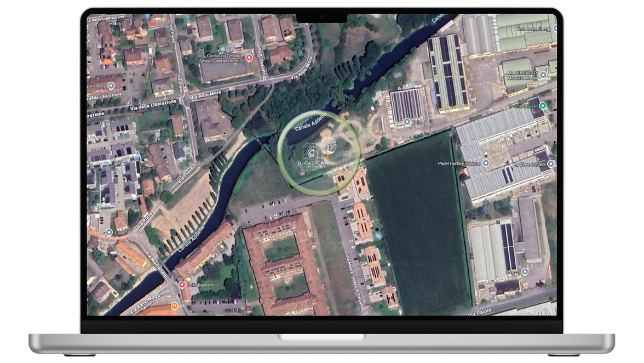Open the Casa location pin
The width and height of the screenshot is (644, 363).
click(109, 232)
